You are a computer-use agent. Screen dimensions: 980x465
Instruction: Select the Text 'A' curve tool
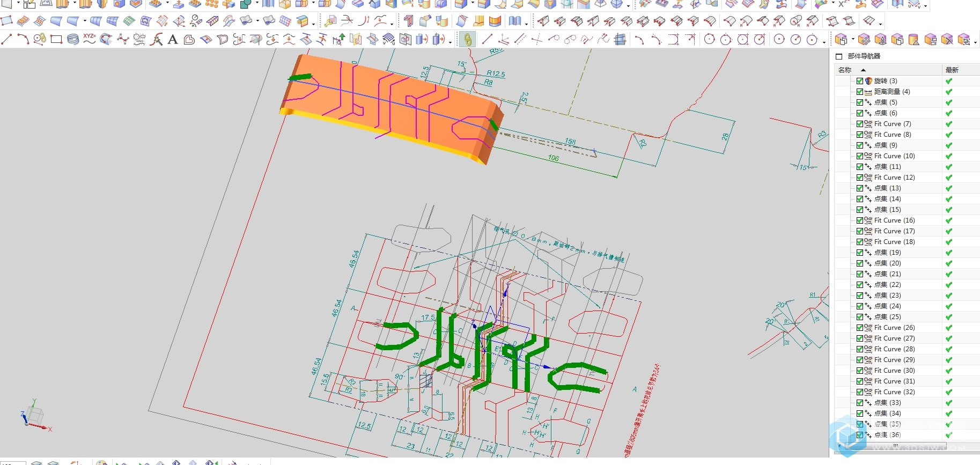pyautogui.click(x=173, y=39)
